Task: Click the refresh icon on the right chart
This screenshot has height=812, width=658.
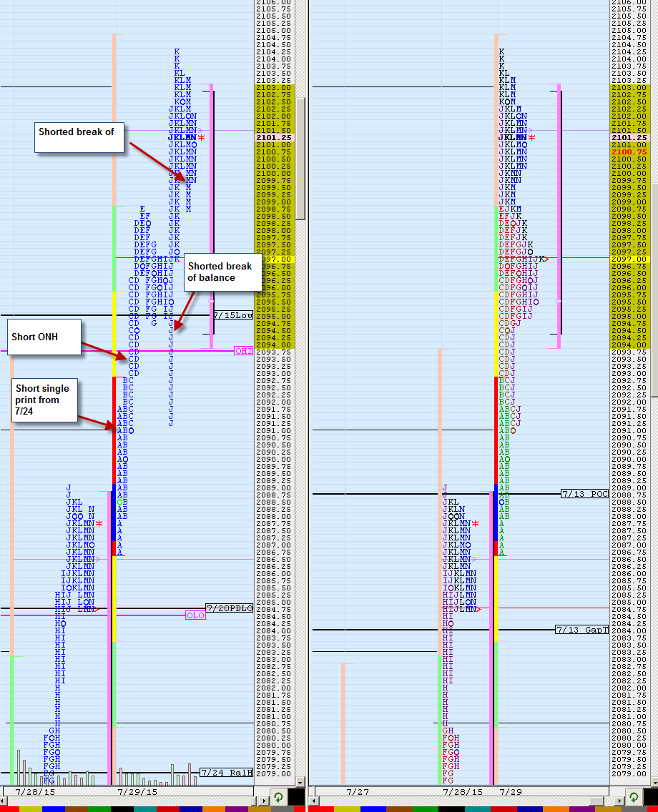Action: tap(634, 797)
